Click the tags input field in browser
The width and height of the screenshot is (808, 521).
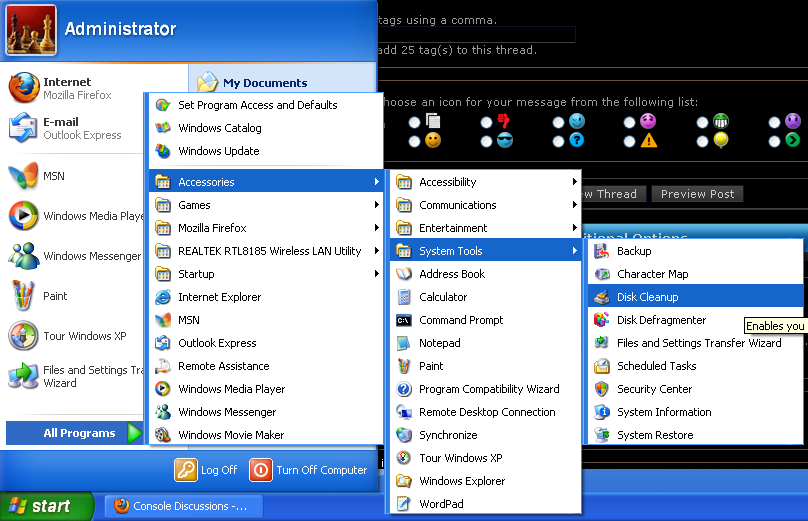coord(477,35)
